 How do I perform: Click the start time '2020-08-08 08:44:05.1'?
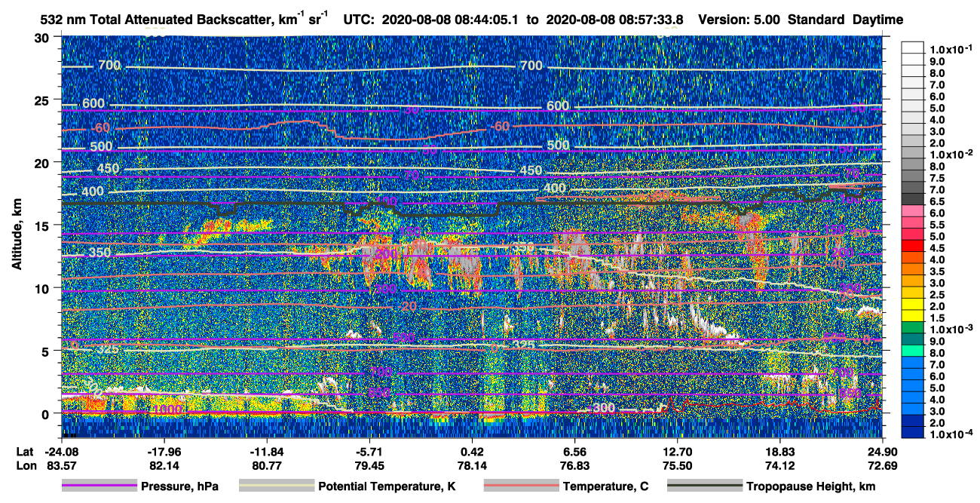point(451,20)
